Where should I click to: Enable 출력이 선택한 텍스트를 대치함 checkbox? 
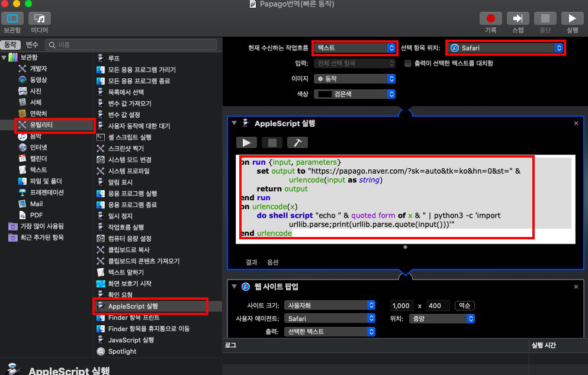(x=407, y=63)
